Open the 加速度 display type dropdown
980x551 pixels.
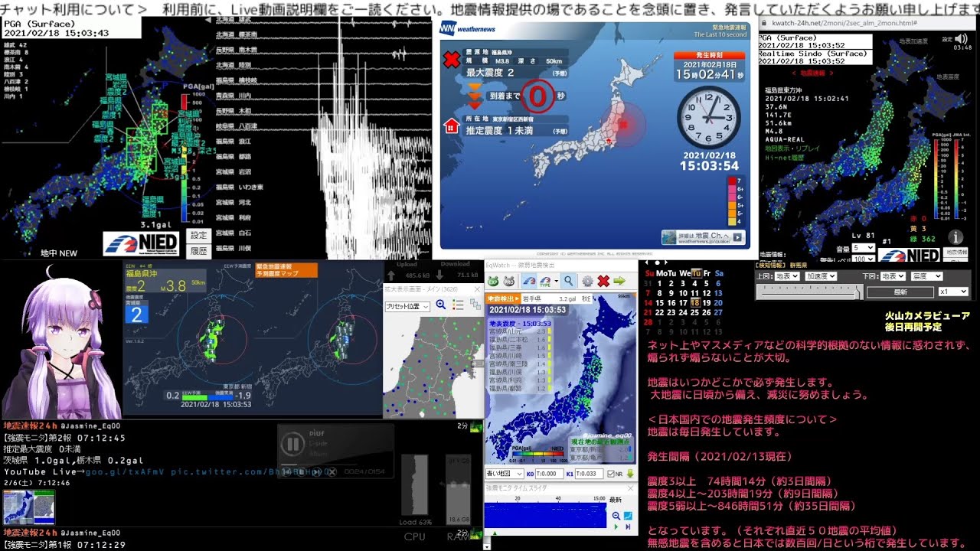click(821, 275)
